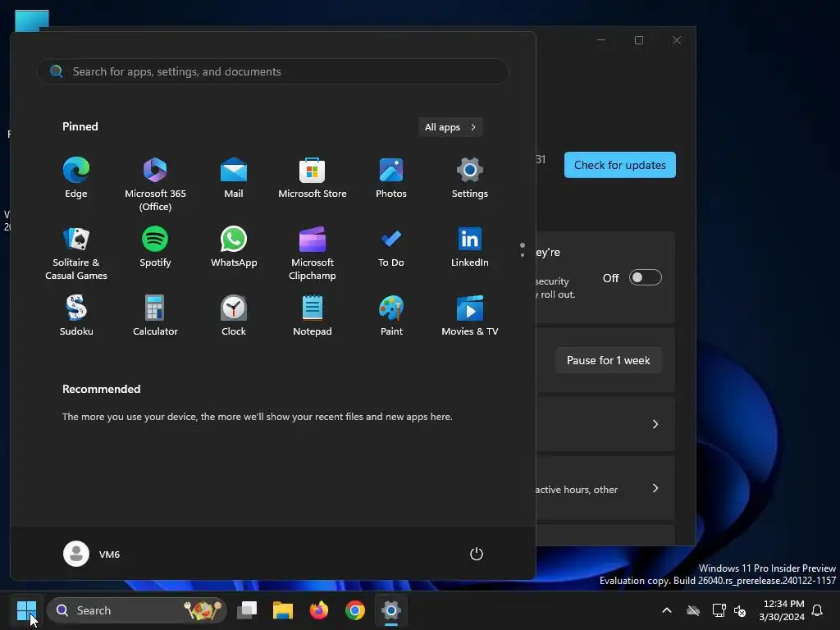
Task: Show hidden system tray icons
Action: click(x=667, y=610)
